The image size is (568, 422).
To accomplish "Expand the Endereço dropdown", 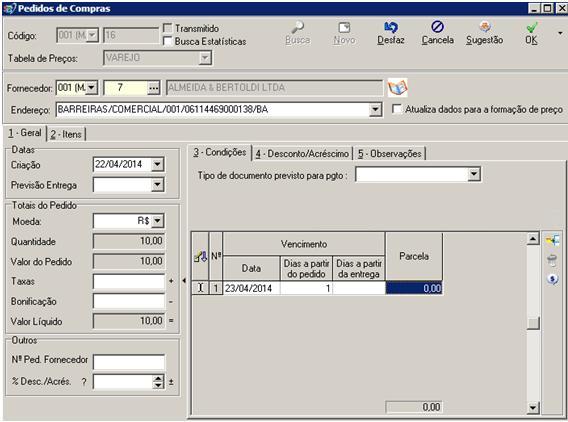I will [x=375, y=109].
